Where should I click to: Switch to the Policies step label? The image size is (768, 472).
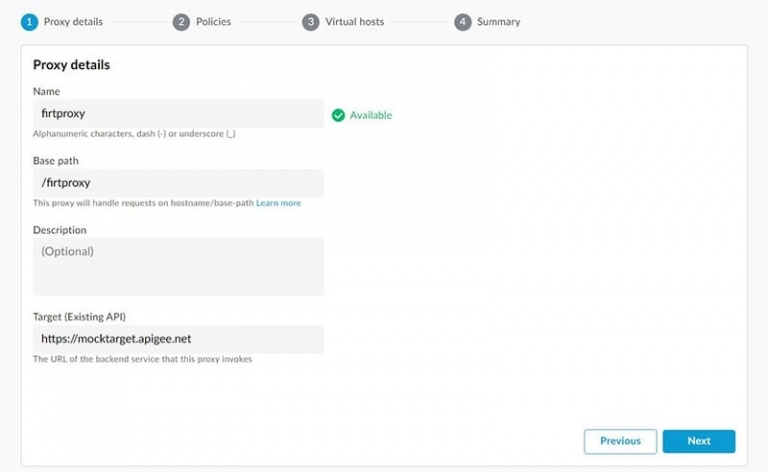214,22
